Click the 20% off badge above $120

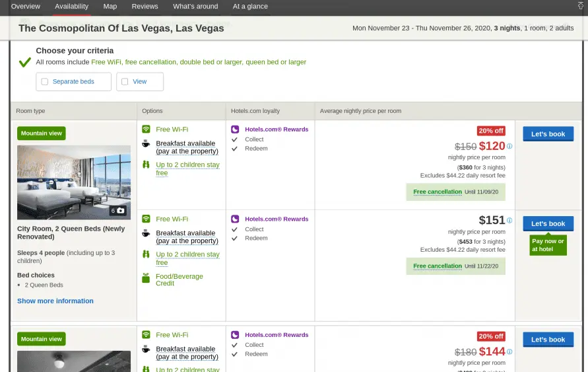491,131
